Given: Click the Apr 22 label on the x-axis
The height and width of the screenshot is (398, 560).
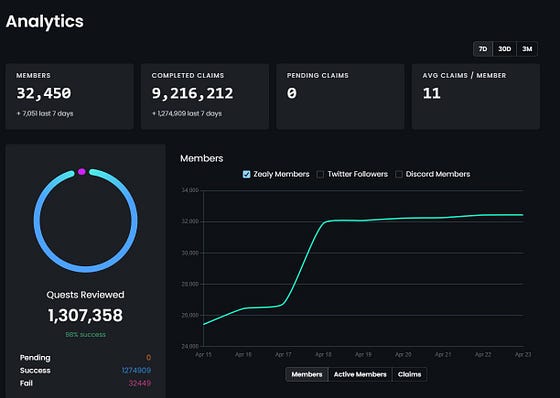Looking at the screenshot, I should coord(483,354).
